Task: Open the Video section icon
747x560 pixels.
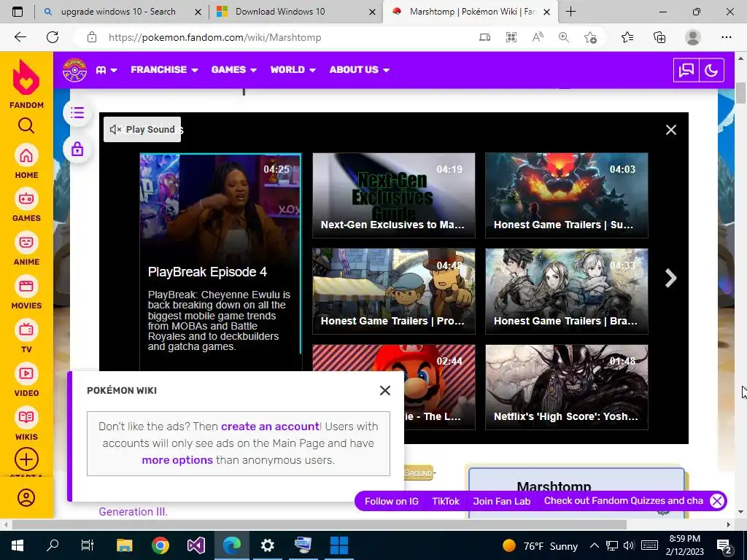Action: click(26, 373)
